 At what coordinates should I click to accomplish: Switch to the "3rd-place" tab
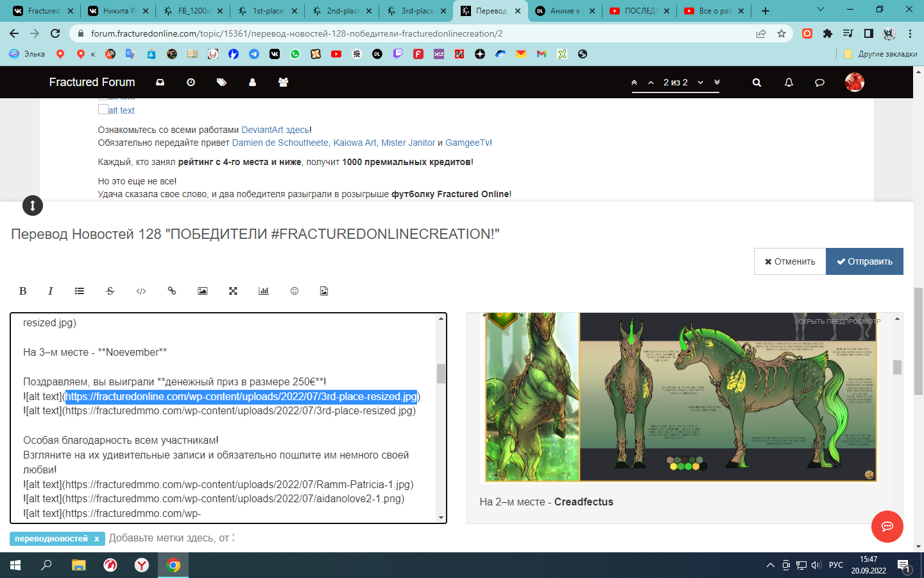417,11
